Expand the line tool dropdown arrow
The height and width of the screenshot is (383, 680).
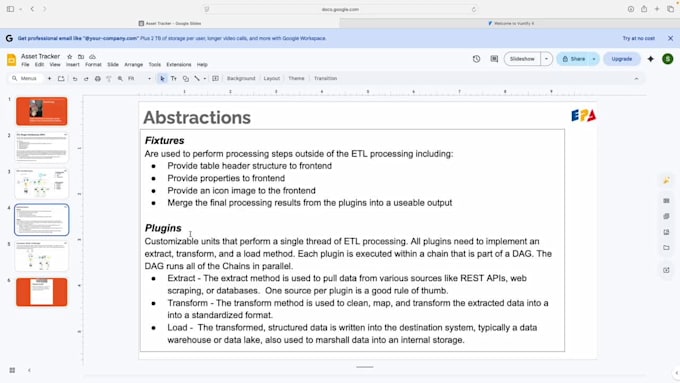coord(205,79)
